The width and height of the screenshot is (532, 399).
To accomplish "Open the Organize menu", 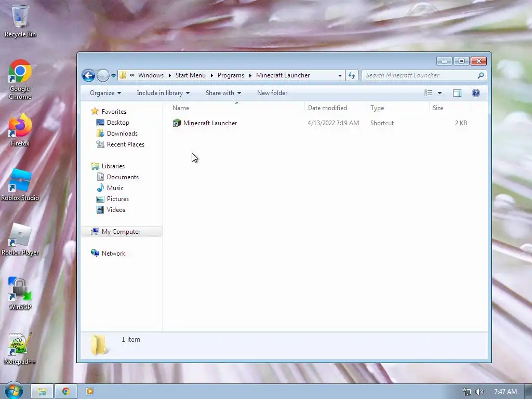I will click(x=105, y=93).
